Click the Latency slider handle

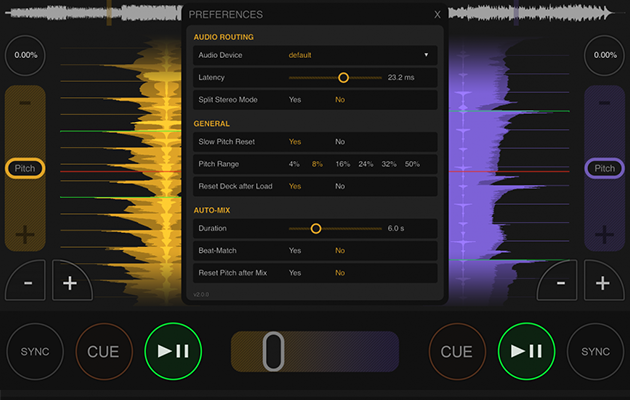coord(343,77)
